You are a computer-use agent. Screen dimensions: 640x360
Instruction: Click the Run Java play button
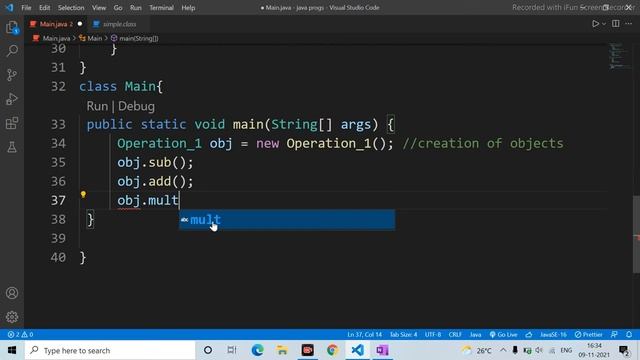click(596, 24)
